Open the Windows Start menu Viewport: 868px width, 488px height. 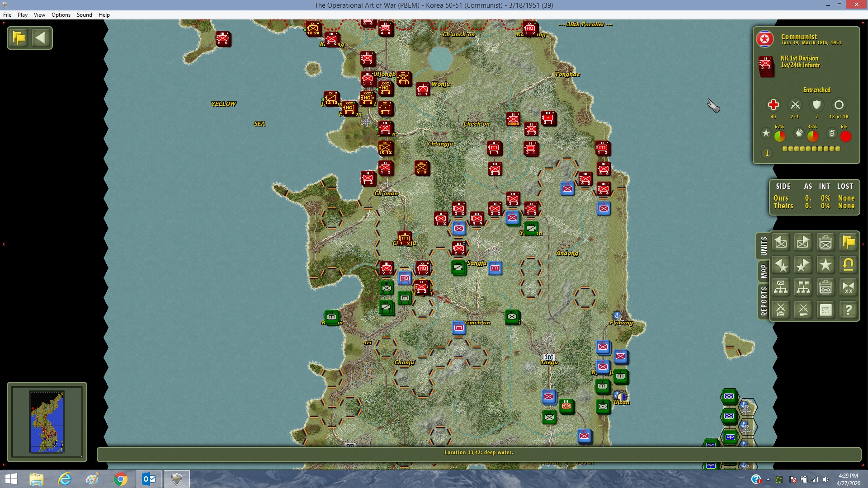(11, 479)
